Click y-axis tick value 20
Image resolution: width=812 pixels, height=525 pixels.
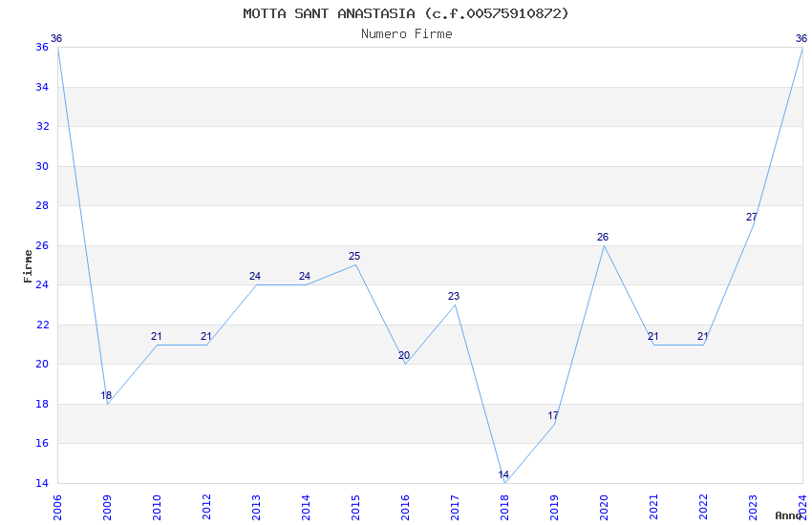[x=42, y=364]
